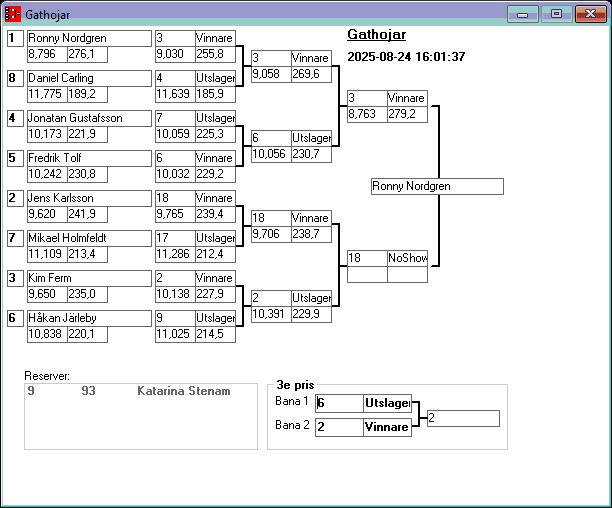Screen dimensions: 612x508
Task: Click the Bana 1 Utslagen result field
Action: click(387, 403)
